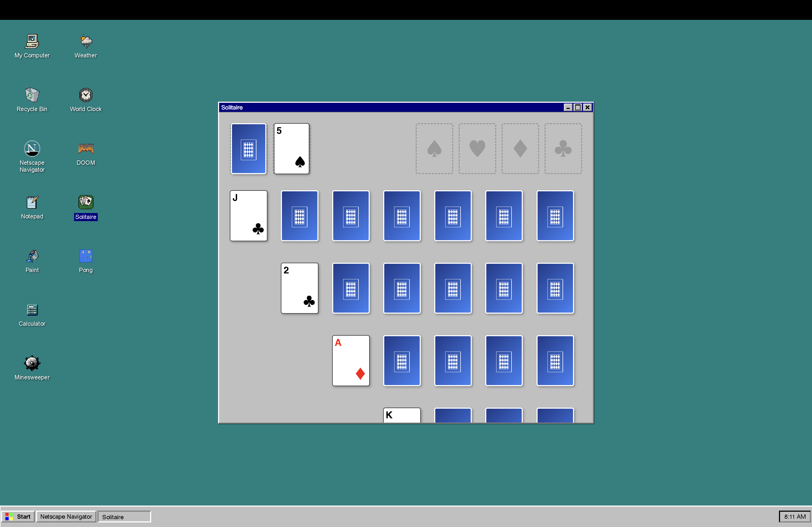Select the Jack of clubs card
The width and height of the screenshot is (812, 527).
tap(248, 215)
